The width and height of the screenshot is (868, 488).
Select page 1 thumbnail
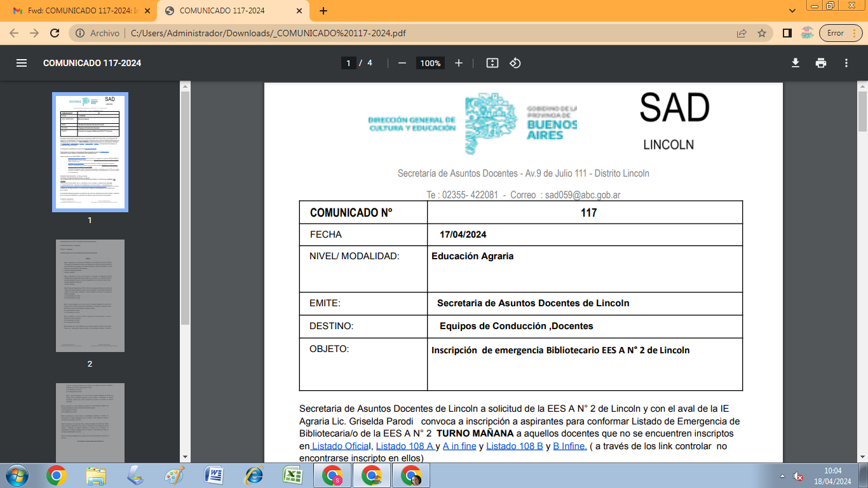coord(90,152)
